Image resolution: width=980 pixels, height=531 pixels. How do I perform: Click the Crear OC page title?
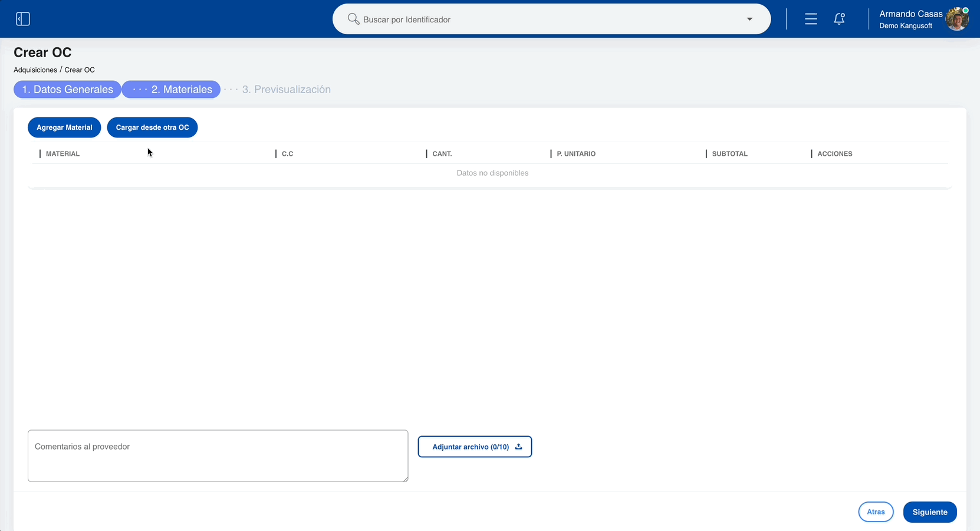(x=42, y=53)
